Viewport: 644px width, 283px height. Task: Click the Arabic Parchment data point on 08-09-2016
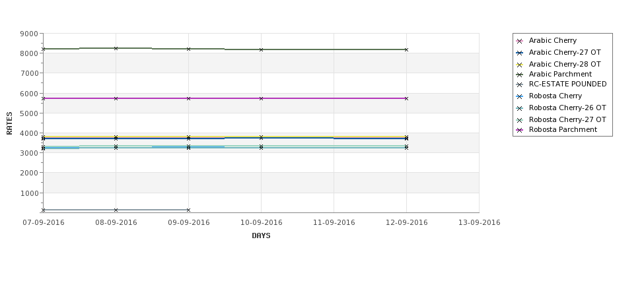(x=116, y=48)
